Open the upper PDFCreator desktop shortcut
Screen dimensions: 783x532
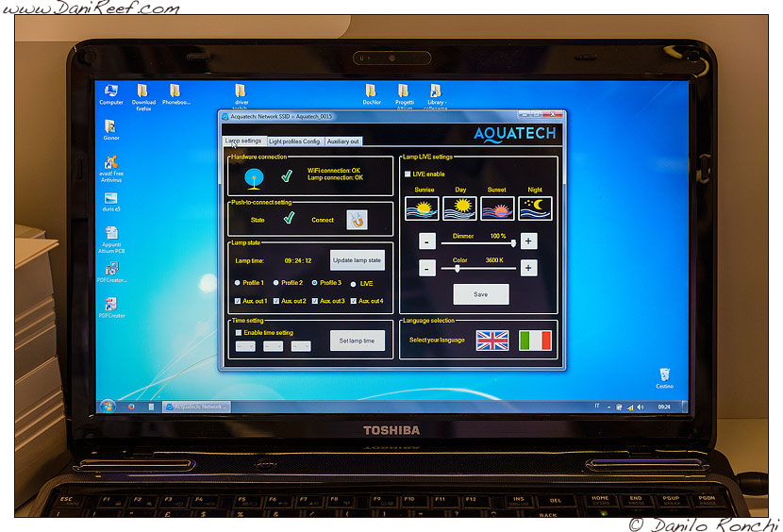112,273
